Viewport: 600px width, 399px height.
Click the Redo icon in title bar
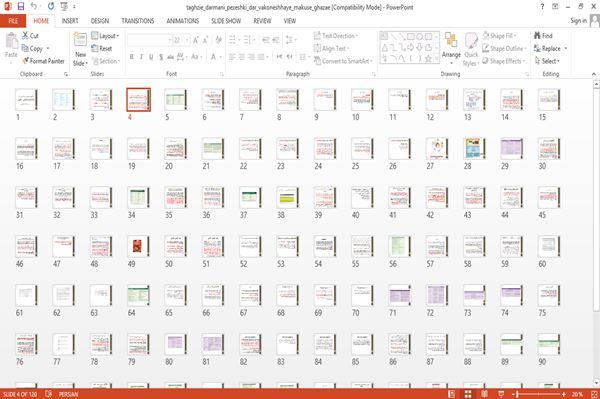coord(51,6)
